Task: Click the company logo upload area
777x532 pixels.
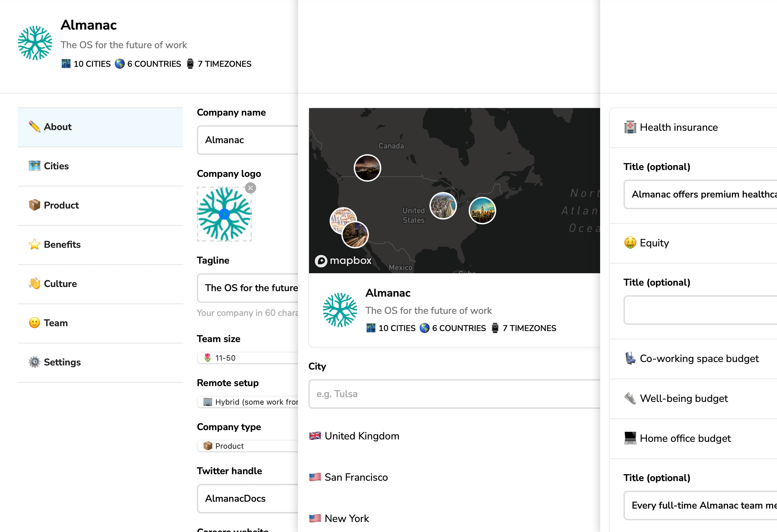Action: 224,214
